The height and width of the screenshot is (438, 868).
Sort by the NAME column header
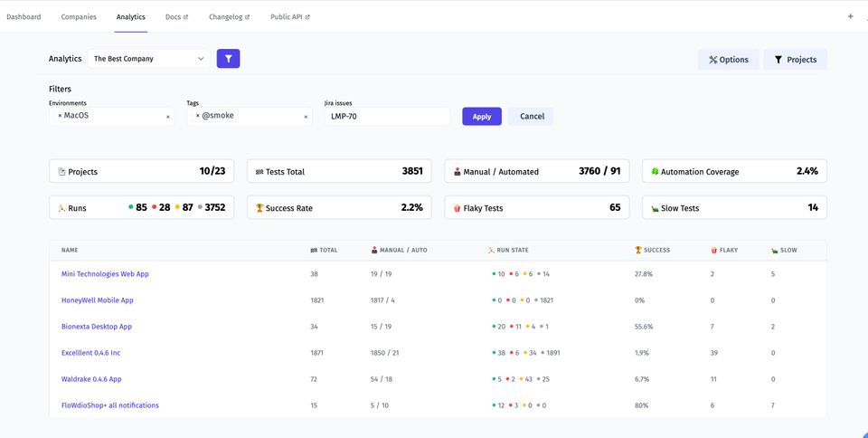(70, 251)
